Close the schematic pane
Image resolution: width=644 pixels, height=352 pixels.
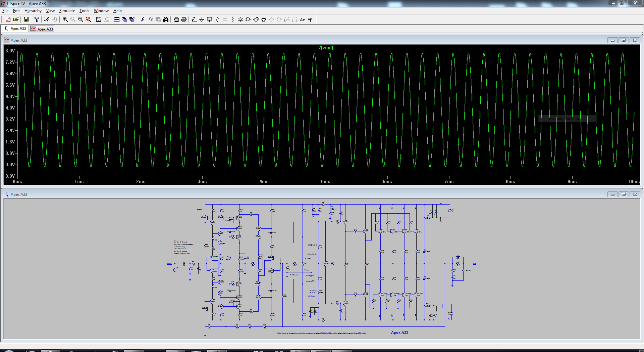tap(635, 194)
